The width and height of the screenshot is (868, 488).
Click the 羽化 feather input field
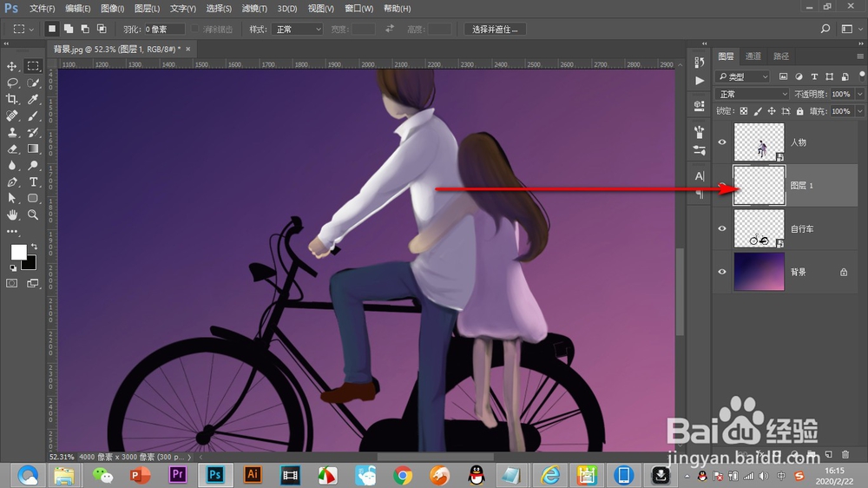[x=164, y=30]
